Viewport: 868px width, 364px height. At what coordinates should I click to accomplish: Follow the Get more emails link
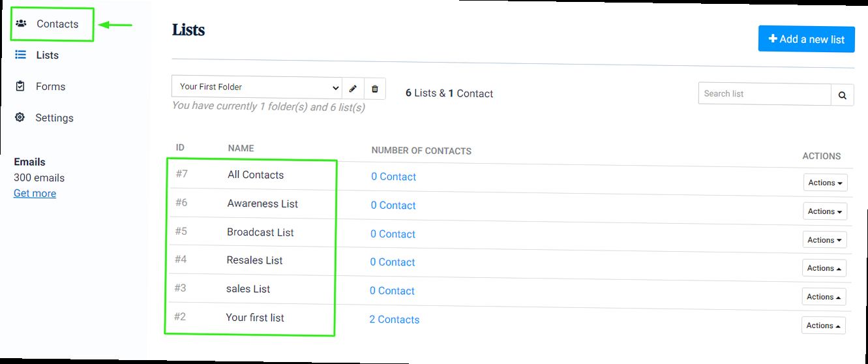(35, 193)
